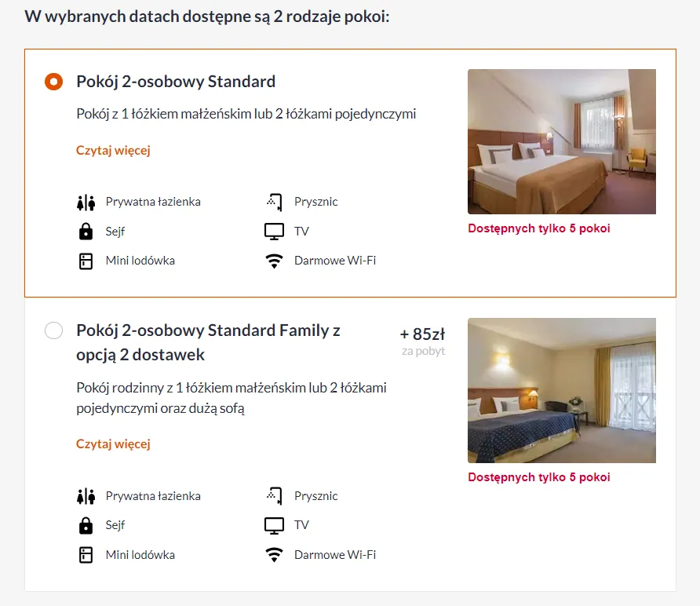Click the mini fridge icon in Family room

[x=86, y=555]
